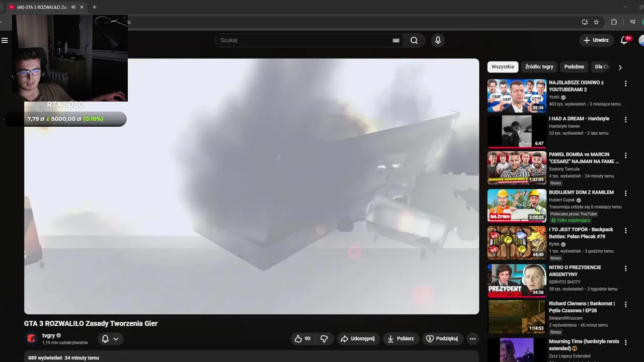The image size is (644, 362).
Task: Click the Yoshi channel name
Action: (554, 98)
